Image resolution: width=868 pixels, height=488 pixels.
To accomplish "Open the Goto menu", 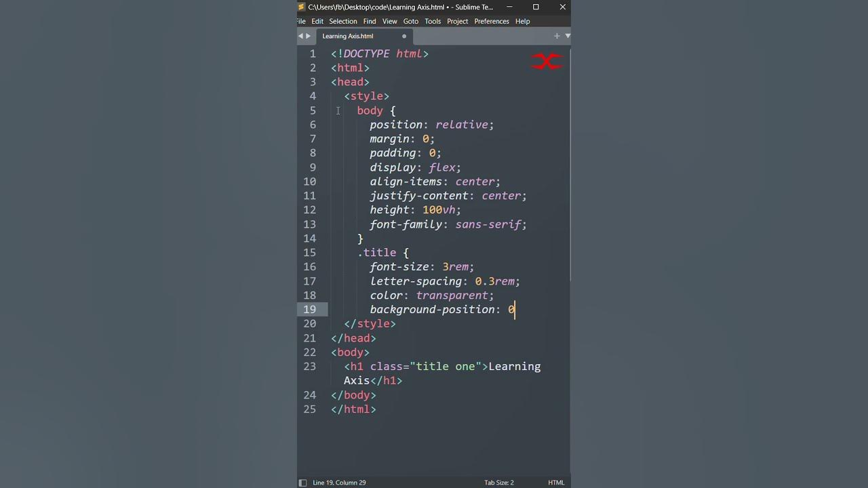I will (411, 21).
